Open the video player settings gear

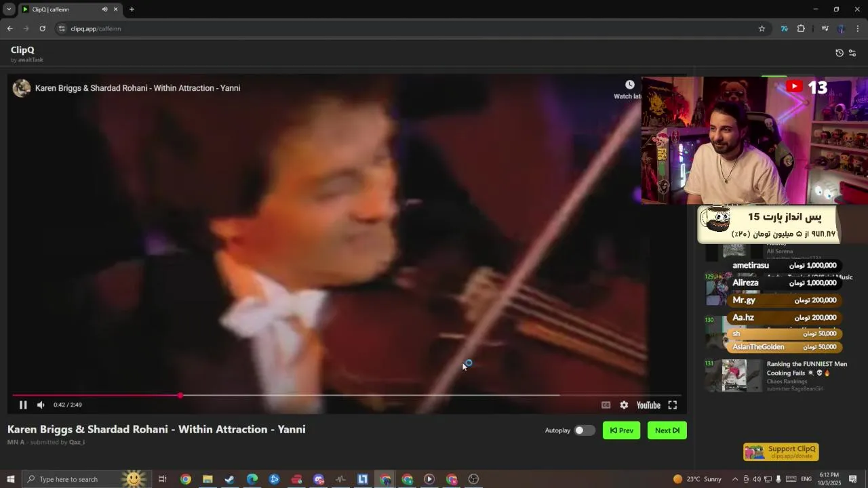coord(624,405)
